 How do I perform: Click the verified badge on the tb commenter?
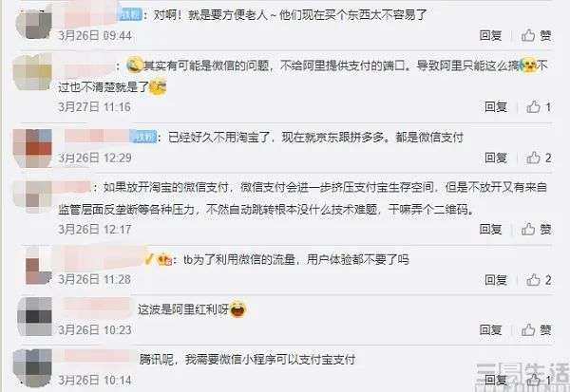click(148, 259)
